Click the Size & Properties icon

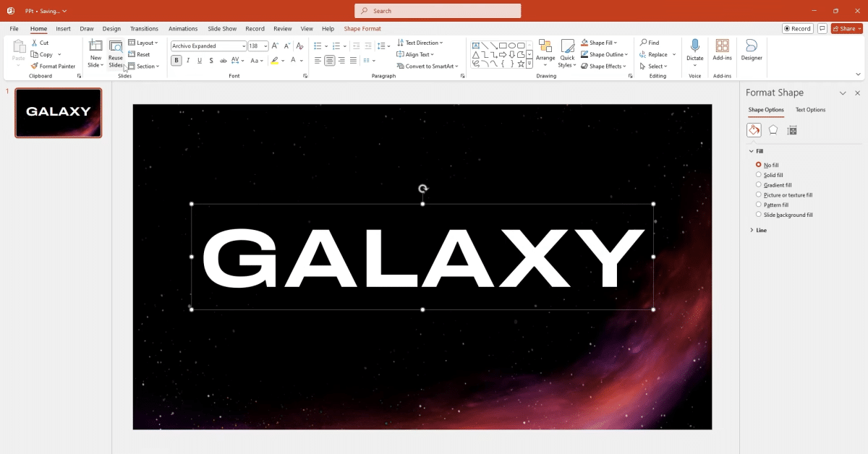tap(791, 129)
